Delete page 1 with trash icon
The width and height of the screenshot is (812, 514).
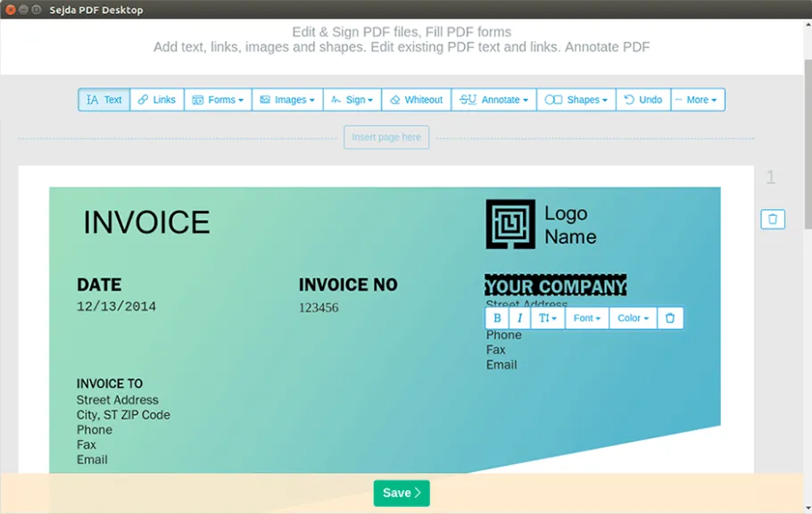coord(773,220)
